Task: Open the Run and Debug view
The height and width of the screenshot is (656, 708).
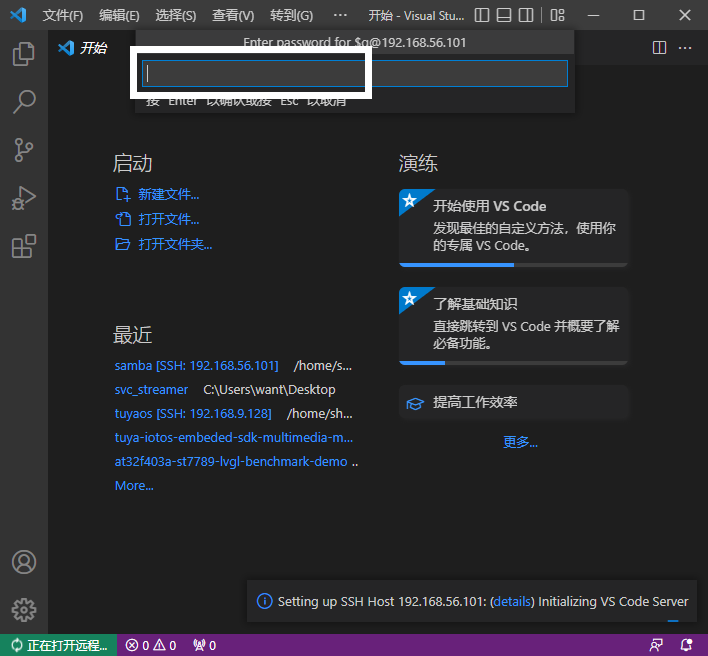Action: (23, 198)
